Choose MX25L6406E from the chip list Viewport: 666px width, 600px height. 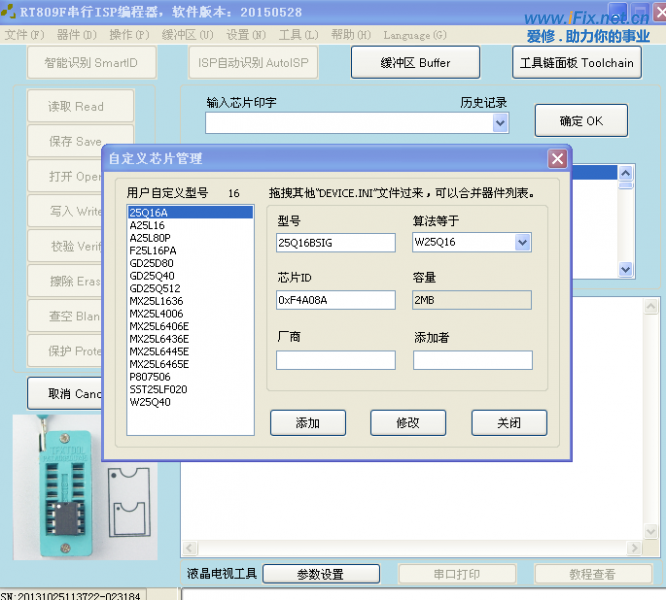[159, 326]
